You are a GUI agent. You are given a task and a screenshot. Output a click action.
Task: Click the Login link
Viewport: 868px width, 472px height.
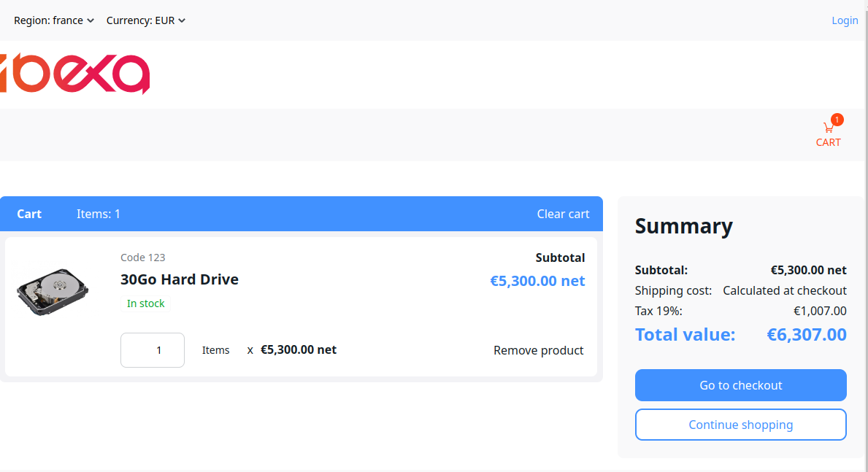(x=845, y=20)
